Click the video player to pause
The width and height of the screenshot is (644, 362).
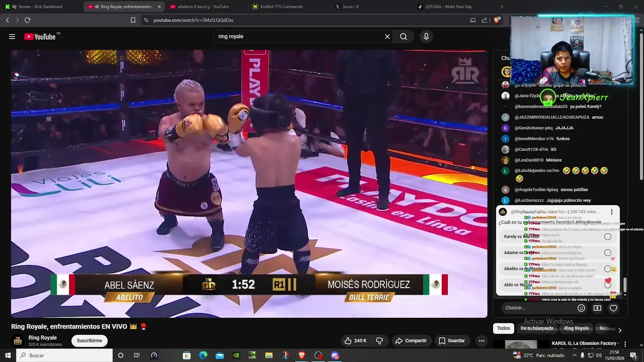click(x=249, y=184)
